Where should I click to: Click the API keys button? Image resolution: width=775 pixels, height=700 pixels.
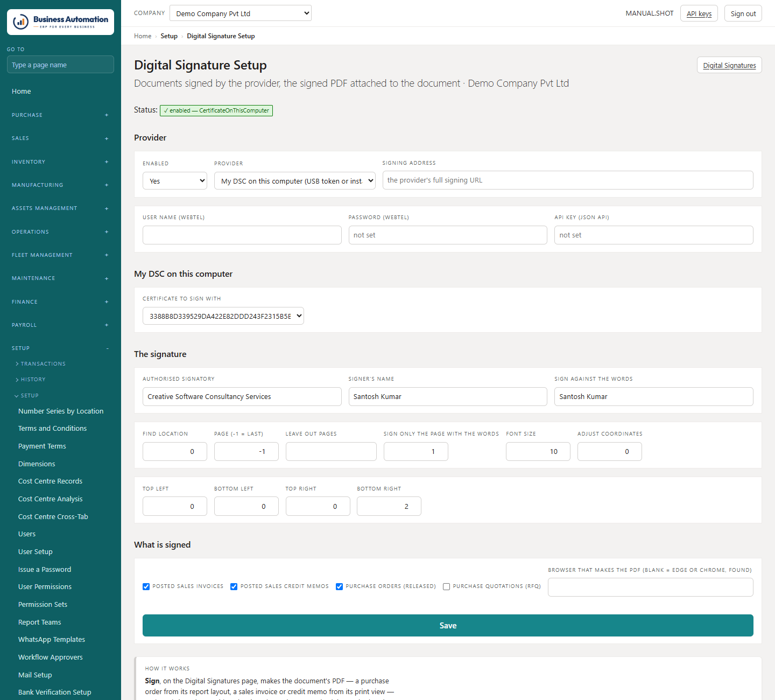click(x=699, y=13)
